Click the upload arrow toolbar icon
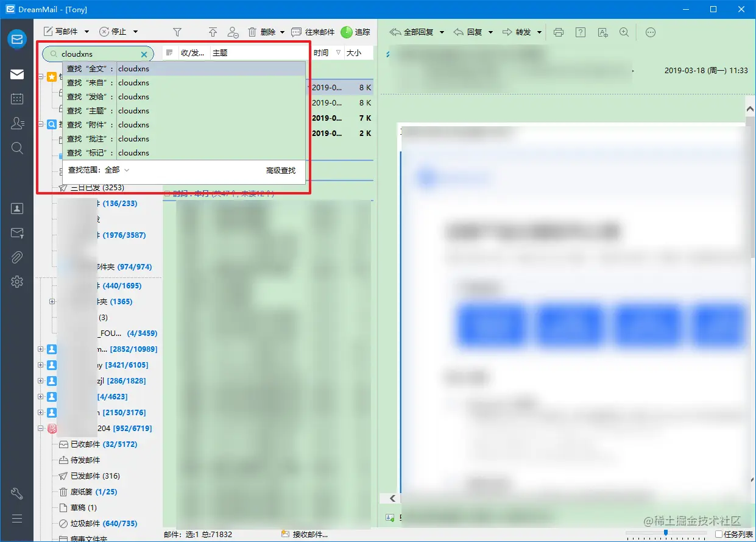The width and height of the screenshot is (756, 542). tap(213, 32)
